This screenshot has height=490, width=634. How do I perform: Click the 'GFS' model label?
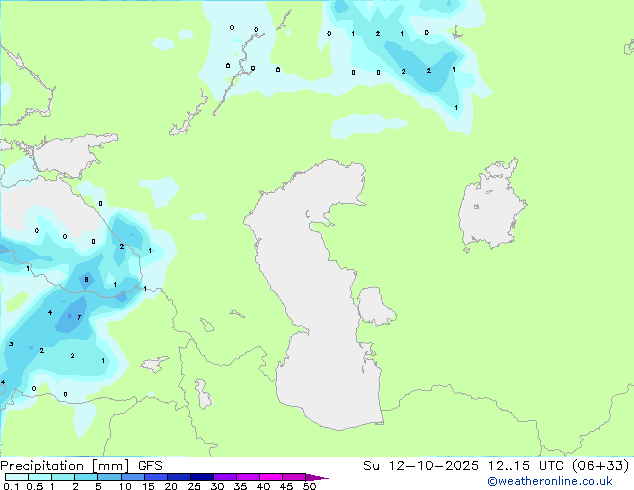[150, 466]
